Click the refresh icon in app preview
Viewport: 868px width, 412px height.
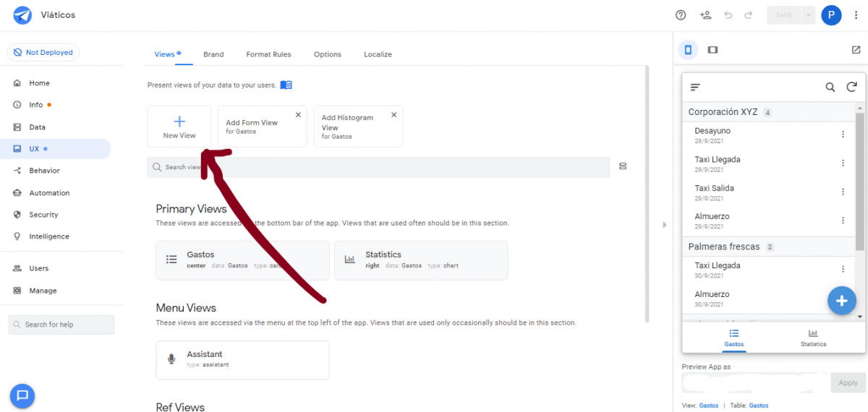pyautogui.click(x=851, y=87)
